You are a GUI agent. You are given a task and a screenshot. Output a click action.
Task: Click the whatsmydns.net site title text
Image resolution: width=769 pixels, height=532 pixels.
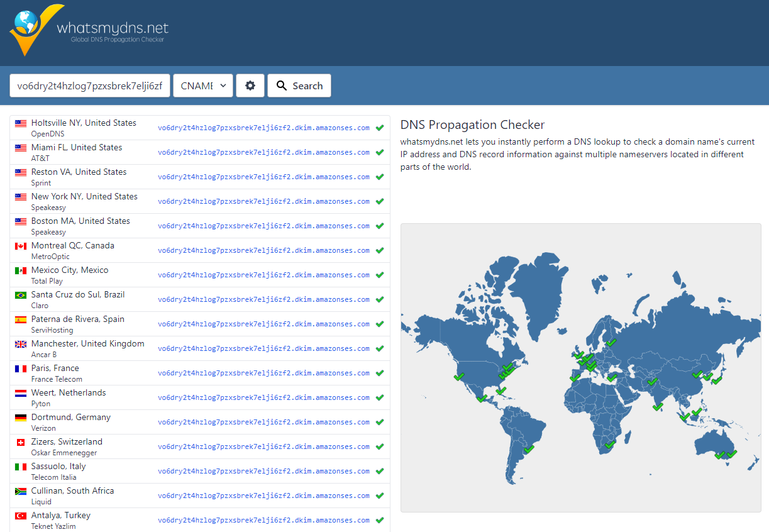pyautogui.click(x=113, y=28)
